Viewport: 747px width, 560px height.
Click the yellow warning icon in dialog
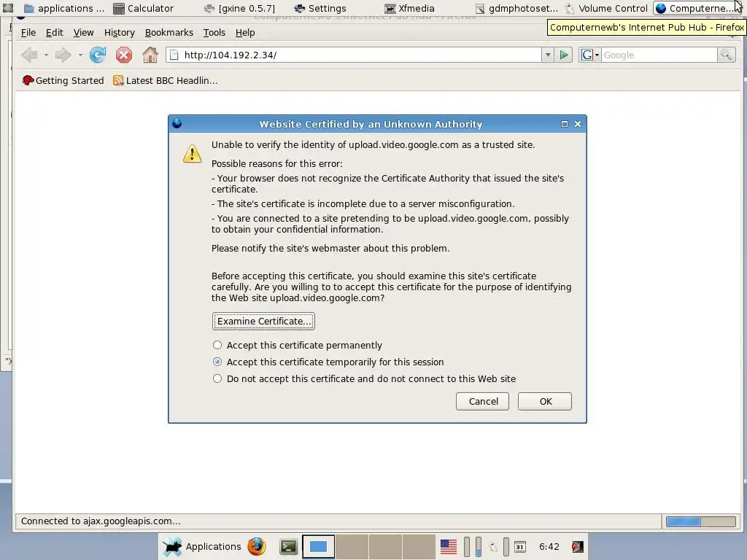coord(193,154)
